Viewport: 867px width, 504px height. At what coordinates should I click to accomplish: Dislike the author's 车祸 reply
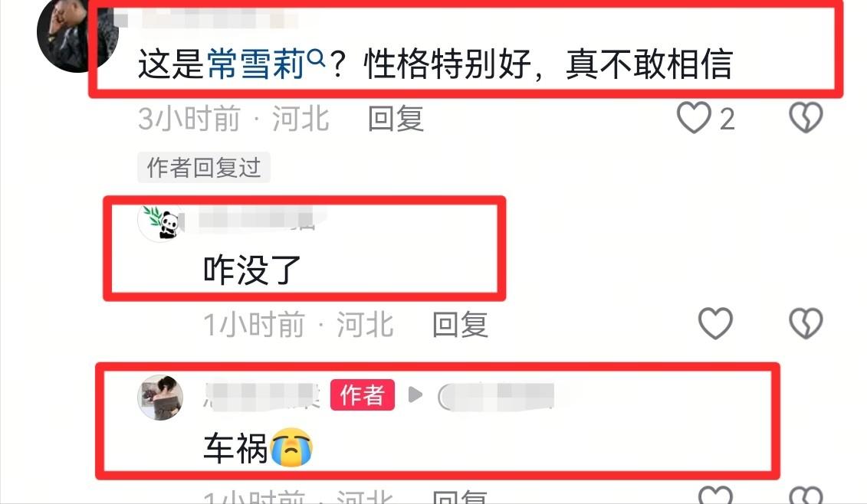click(806, 496)
